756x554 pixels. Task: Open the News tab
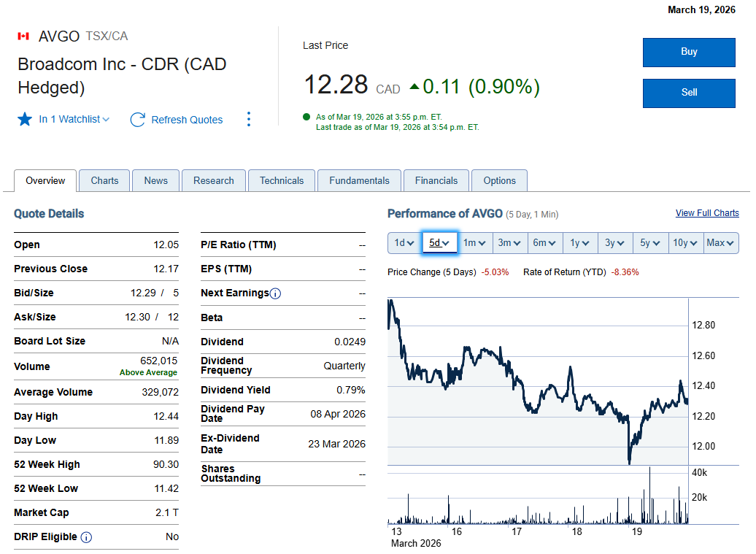click(x=155, y=181)
